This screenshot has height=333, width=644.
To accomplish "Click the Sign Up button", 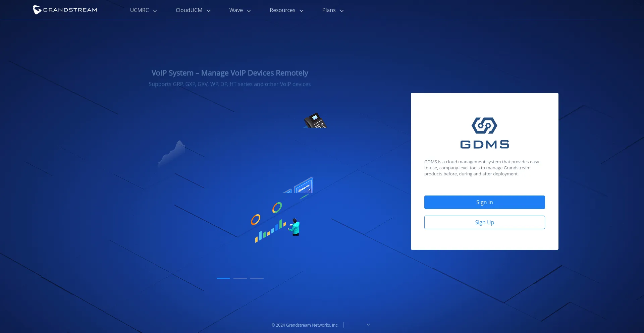I will [x=484, y=222].
